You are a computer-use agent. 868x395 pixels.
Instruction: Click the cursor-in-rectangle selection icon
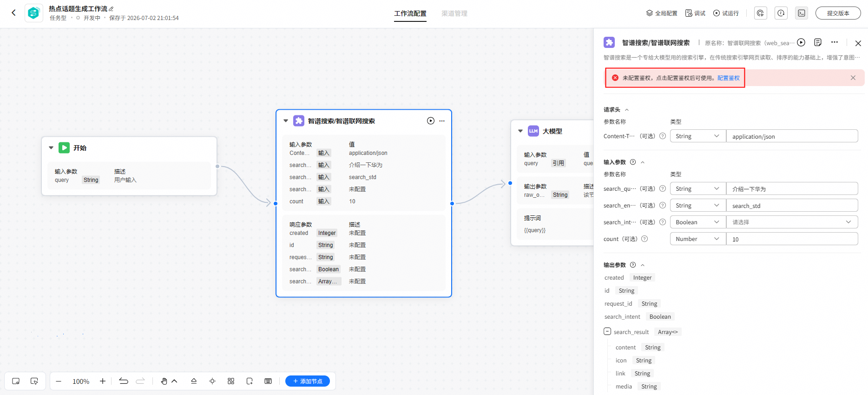[x=34, y=381]
